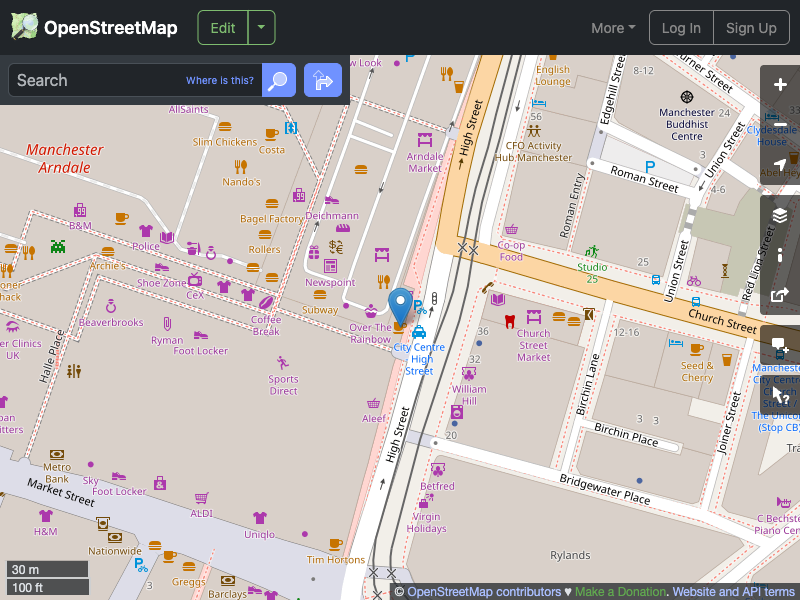Open the Website and API terms link

pyautogui.click(x=733, y=591)
